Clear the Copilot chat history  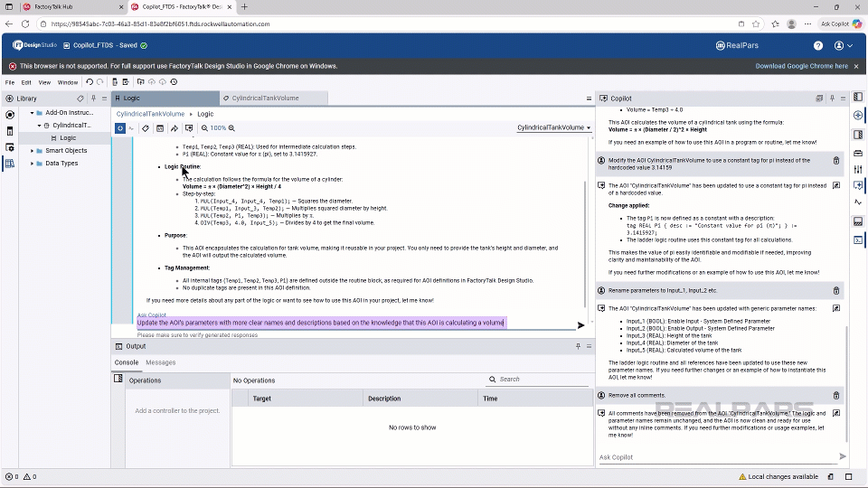819,99
